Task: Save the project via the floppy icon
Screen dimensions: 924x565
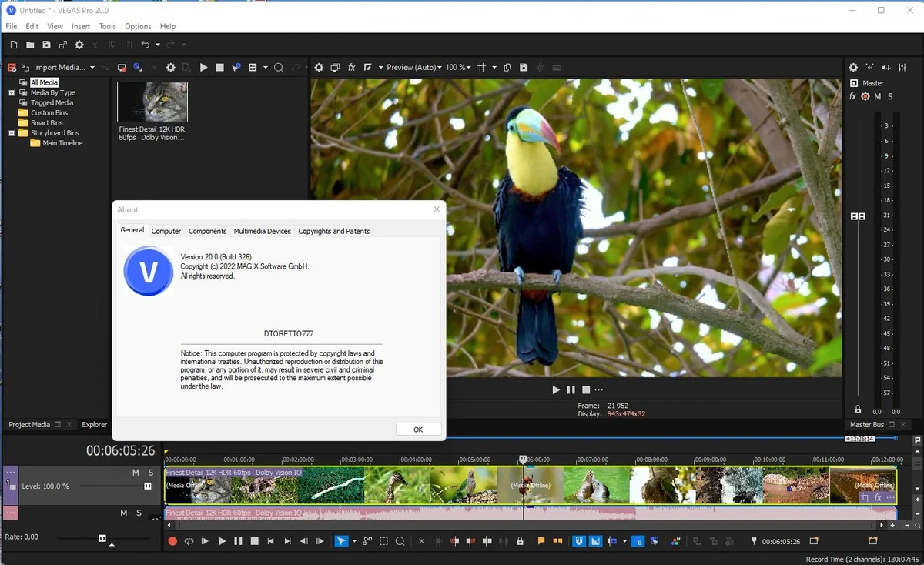Action: (46, 45)
